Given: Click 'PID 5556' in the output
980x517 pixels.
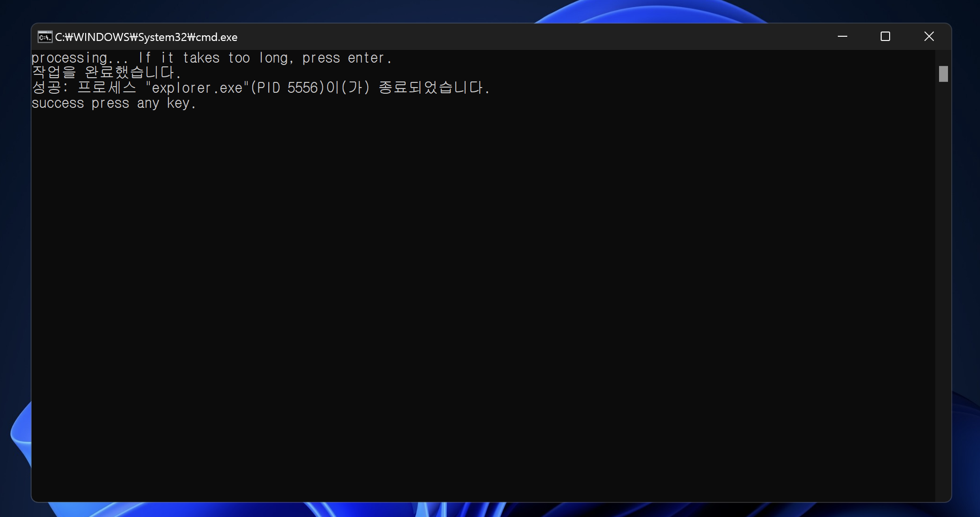Looking at the screenshot, I should pos(287,88).
